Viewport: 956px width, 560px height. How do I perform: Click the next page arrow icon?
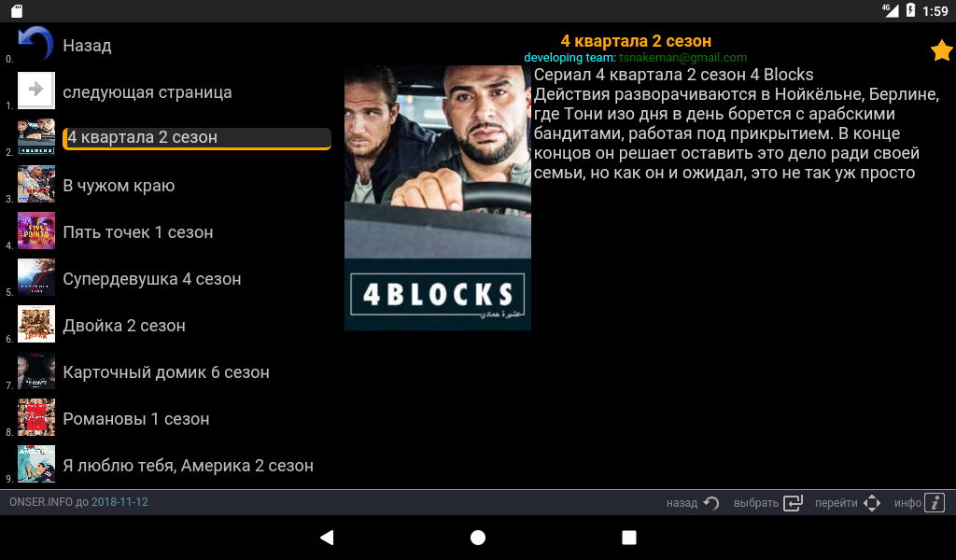[x=36, y=91]
